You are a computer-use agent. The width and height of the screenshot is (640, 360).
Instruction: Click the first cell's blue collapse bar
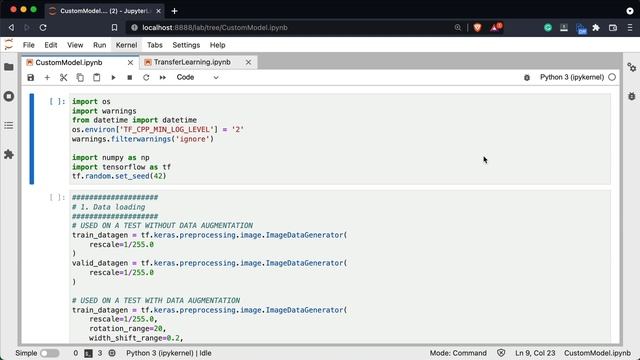32,139
